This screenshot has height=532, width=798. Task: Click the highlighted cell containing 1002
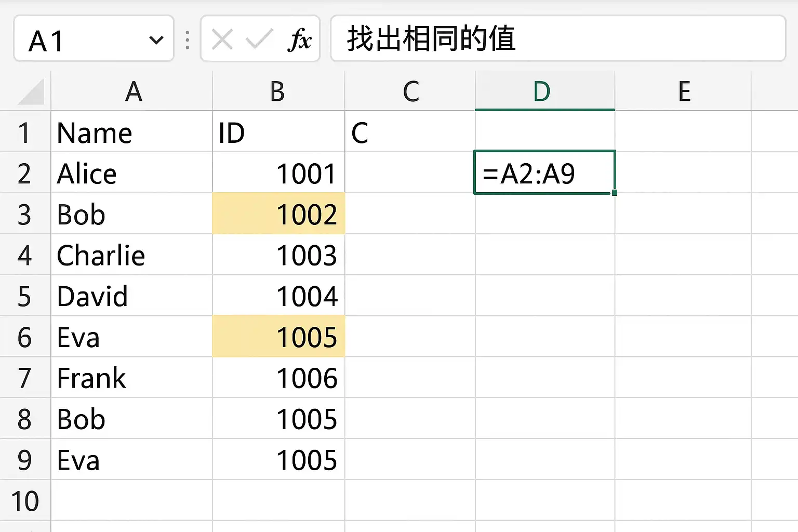click(x=279, y=214)
